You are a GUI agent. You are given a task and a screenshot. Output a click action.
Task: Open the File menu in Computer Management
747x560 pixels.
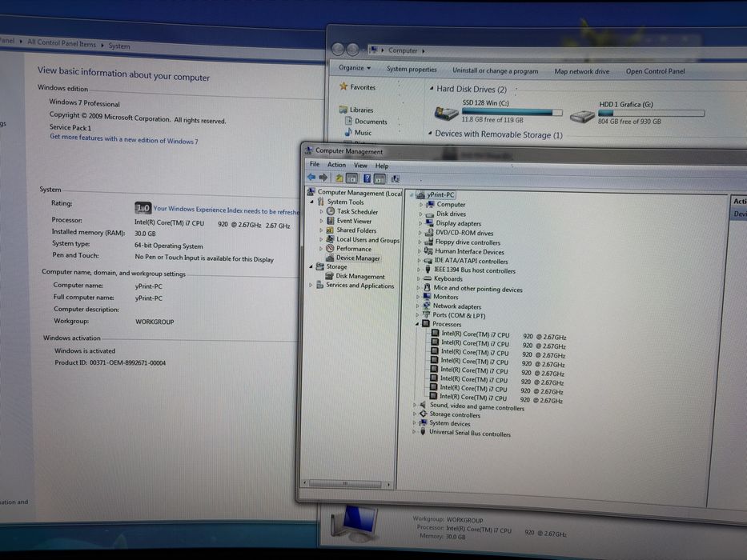pyautogui.click(x=315, y=164)
